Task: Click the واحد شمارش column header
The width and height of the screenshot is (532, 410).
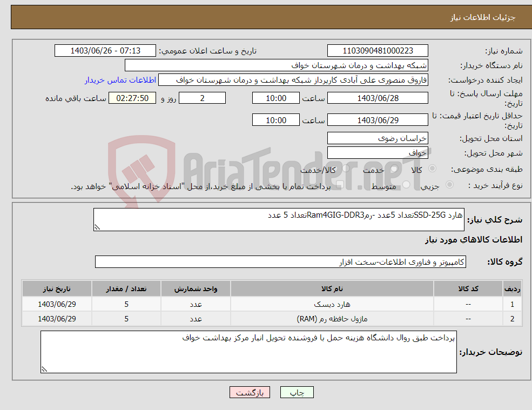Action: (x=196, y=289)
